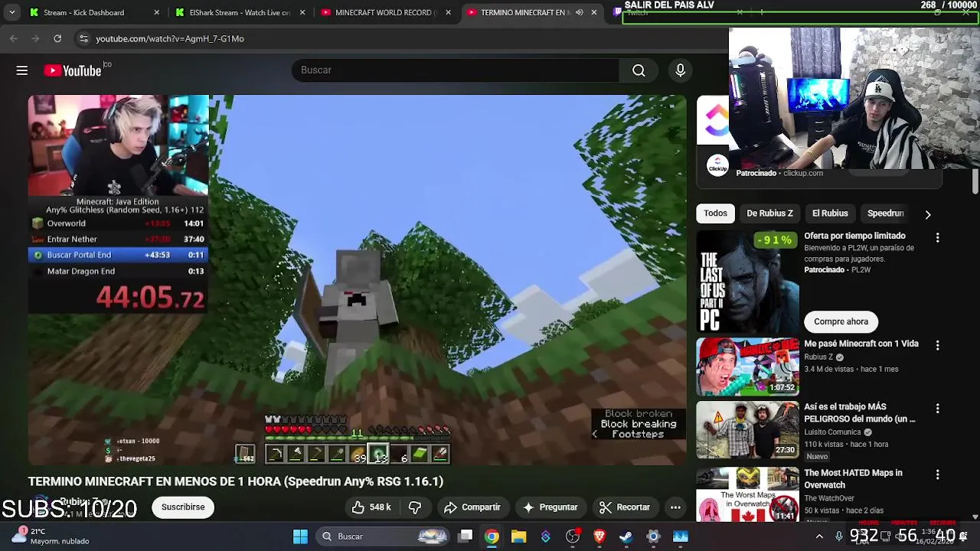This screenshot has width=980, height=551.
Task: Click the Suscribirse button
Action: tap(183, 507)
